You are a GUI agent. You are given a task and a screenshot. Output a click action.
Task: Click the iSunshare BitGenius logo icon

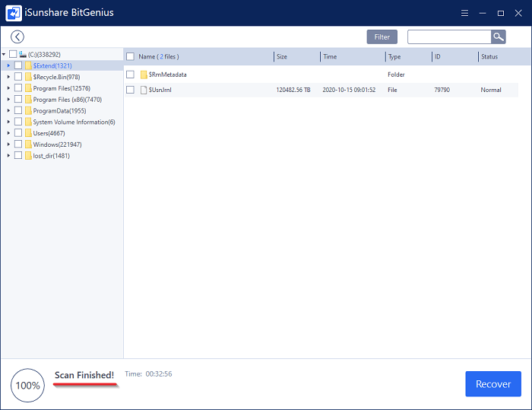(x=14, y=13)
